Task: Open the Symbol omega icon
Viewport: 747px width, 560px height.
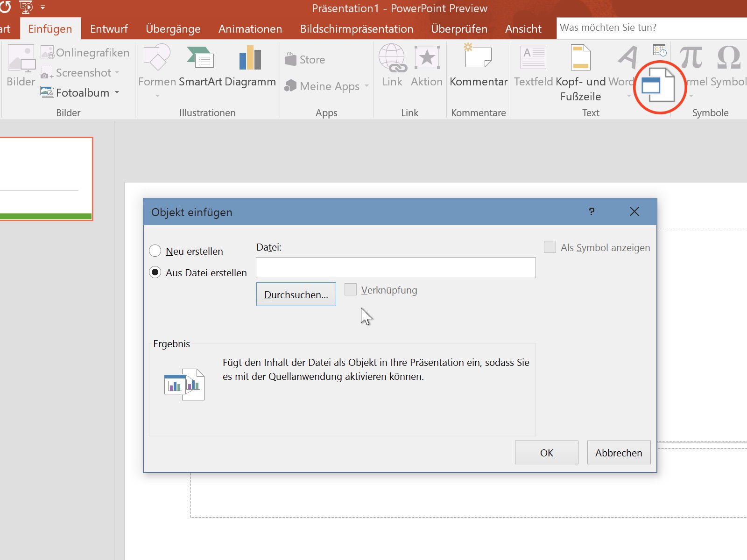Action: 728,57
